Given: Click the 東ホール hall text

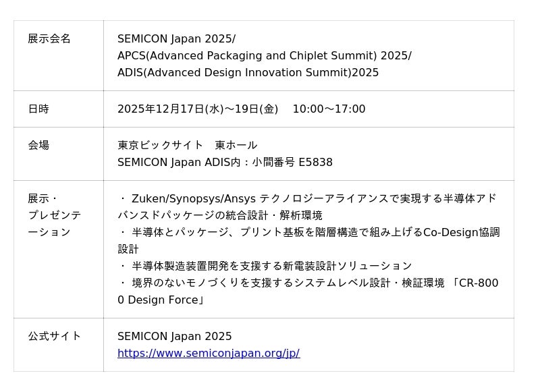Looking at the screenshot, I should coord(236,145).
